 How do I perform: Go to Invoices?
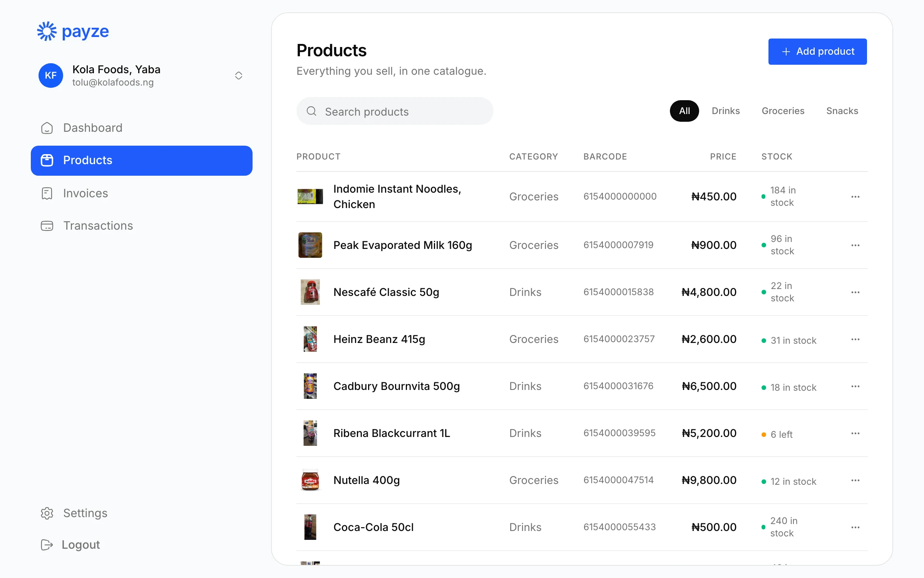point(142,193)
